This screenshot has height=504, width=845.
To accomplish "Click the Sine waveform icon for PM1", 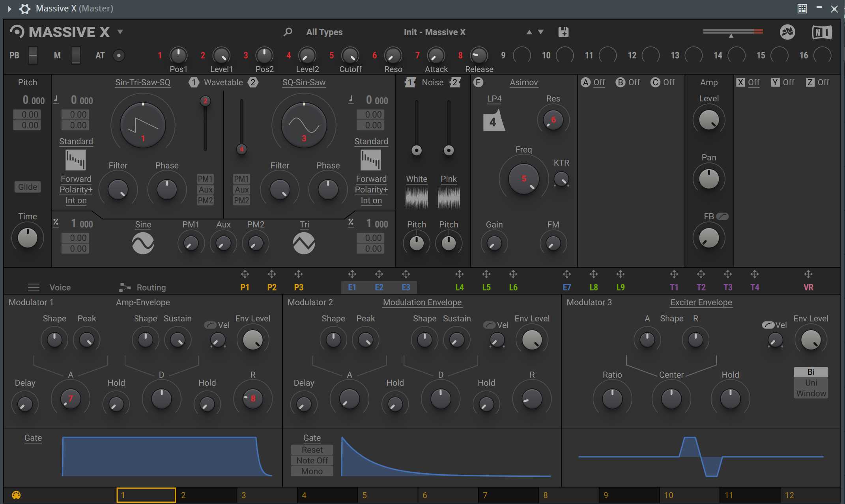I will pyautogui.click(x=143, y=243).
